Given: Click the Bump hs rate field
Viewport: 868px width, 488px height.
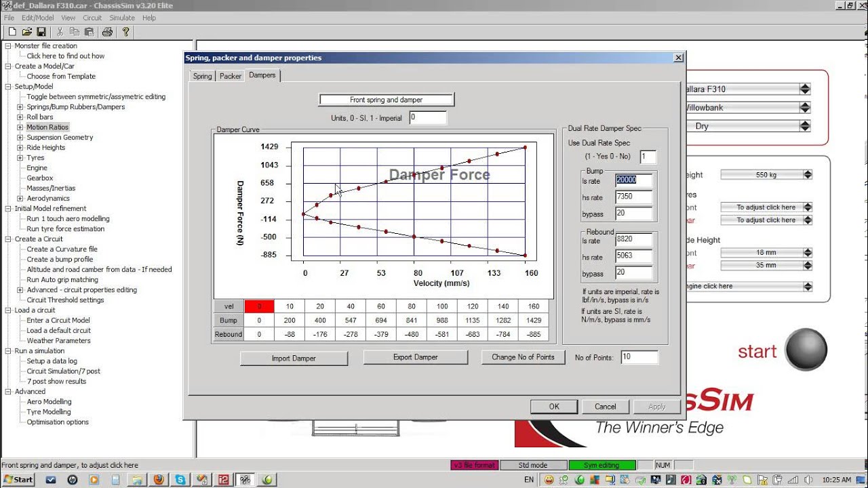Looking at the screenshot, I should 634,197.
